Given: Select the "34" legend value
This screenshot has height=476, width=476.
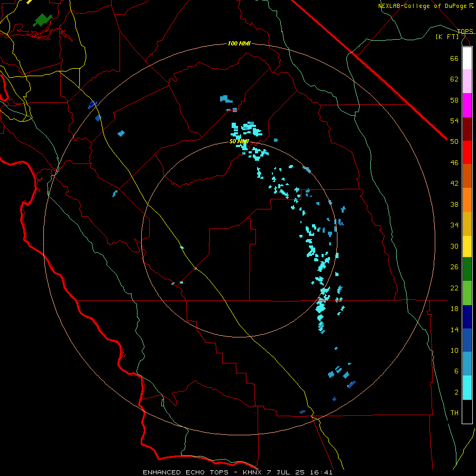Looking at the screenshot, I should pyautogui.click(x=454, y=225).
